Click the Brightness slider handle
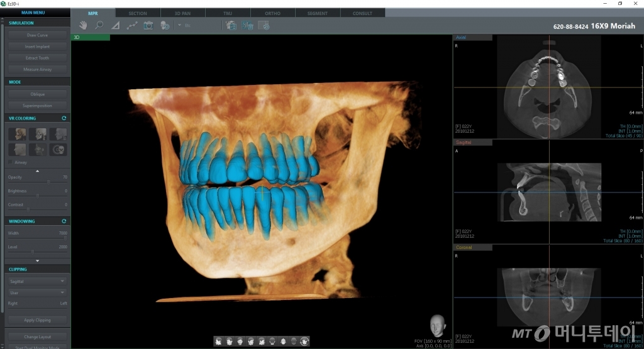 tap(38, 196)
